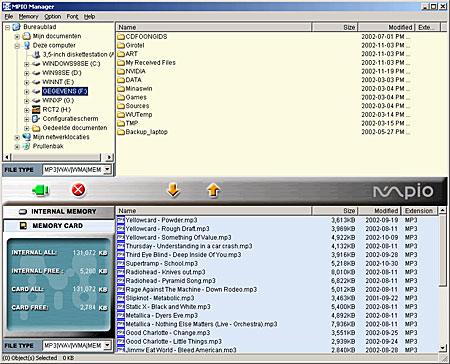Open the Font menu
The width and height of the screenshot is (450, 364).
[x=72, y=16]
